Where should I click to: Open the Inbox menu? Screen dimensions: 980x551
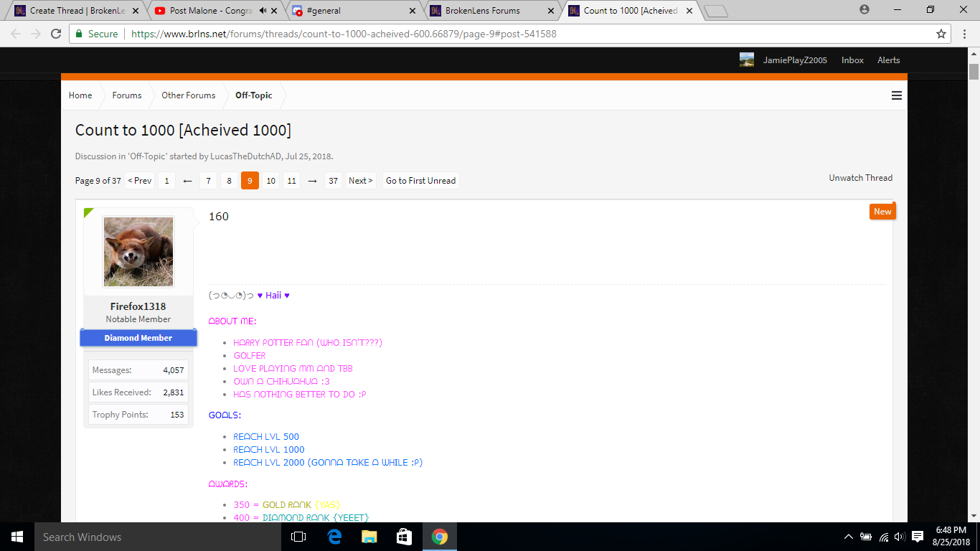click(x=852, y=60)
